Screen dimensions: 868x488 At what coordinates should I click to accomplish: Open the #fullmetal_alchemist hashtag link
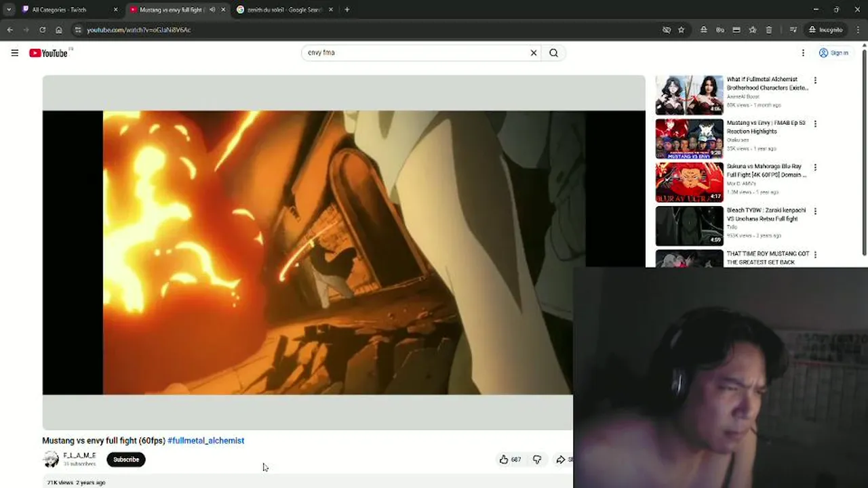pos(205,441)
